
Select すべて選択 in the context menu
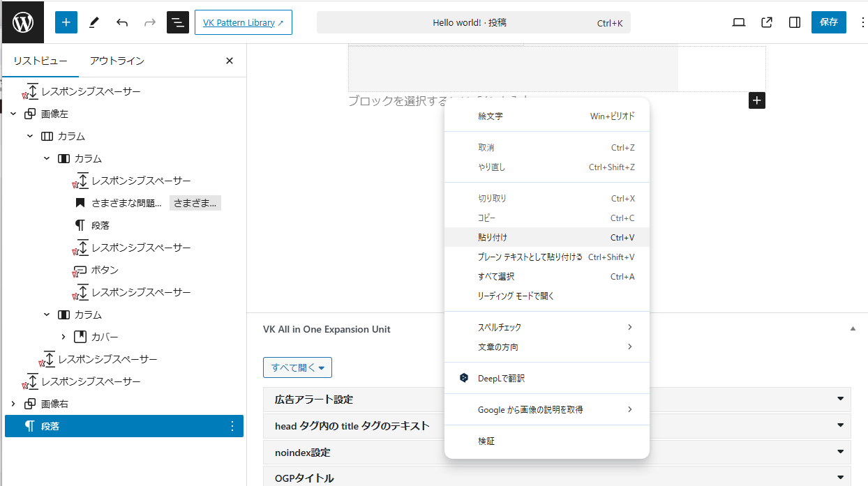click(496, 277)
